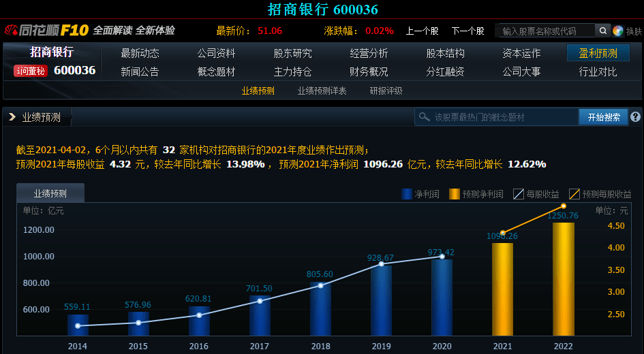Click the search magnifier icon beside stock code input

tap(602, 31)
